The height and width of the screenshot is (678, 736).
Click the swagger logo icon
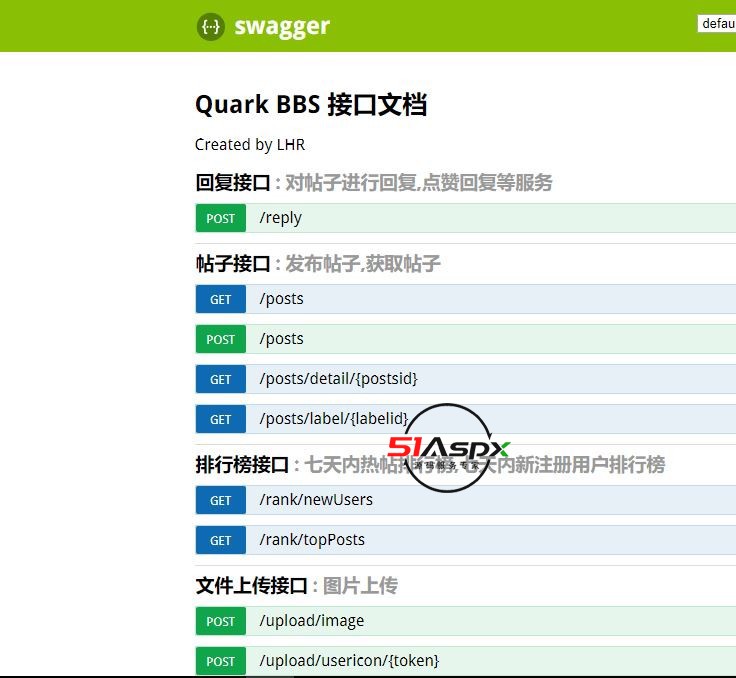pyautogui.click(x=211, y=27)
